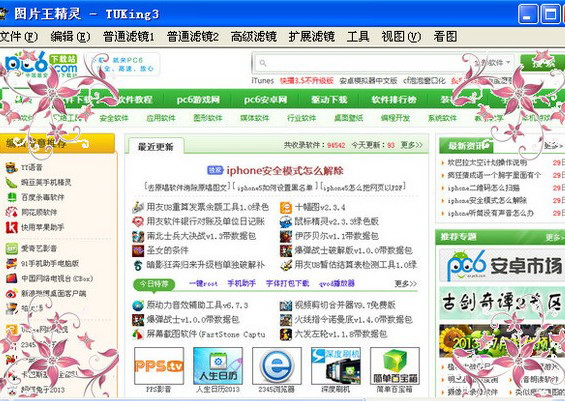Go to the 软件排行榜 nav tab
This screenshot has width=565, height=401.
pyautogui.click(x=394, y=99)
